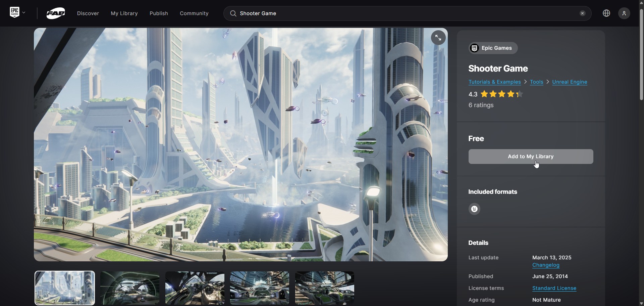Screen dimensions: 644x306
Task: Open the Community menu
Action: coord(194,13)
